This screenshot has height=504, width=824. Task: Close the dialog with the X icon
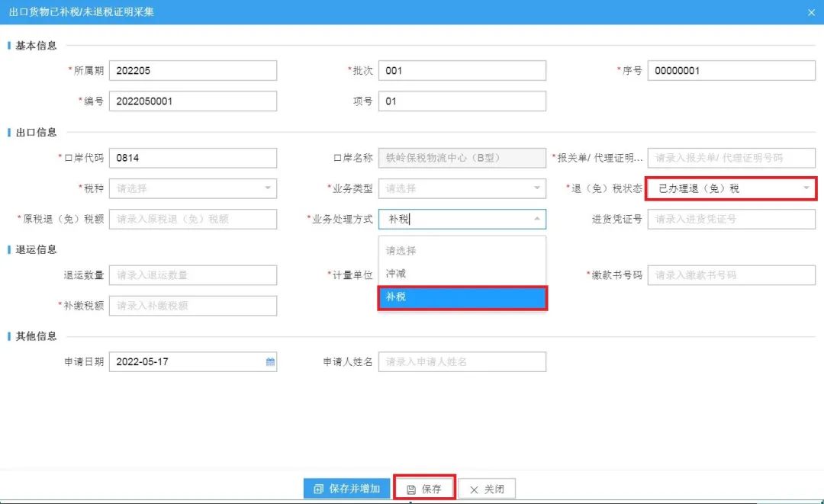click(811, 13)
